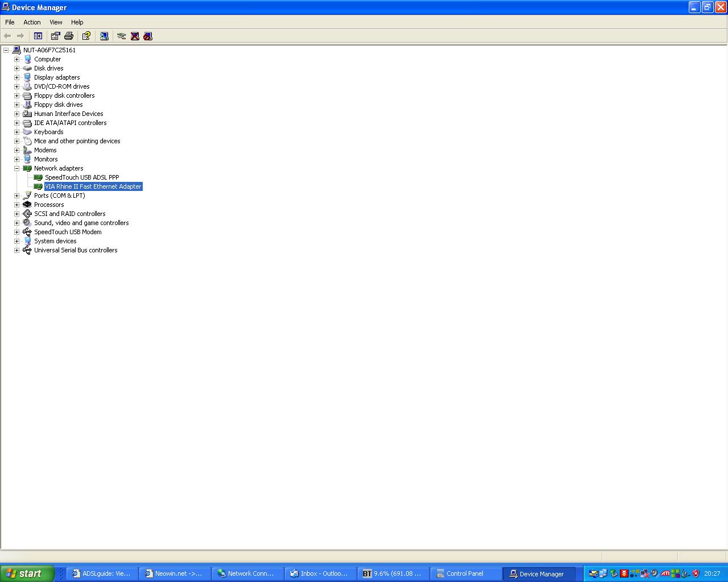
Task: Select the Sound, video and game controllers label
Action: pos(81,223)
